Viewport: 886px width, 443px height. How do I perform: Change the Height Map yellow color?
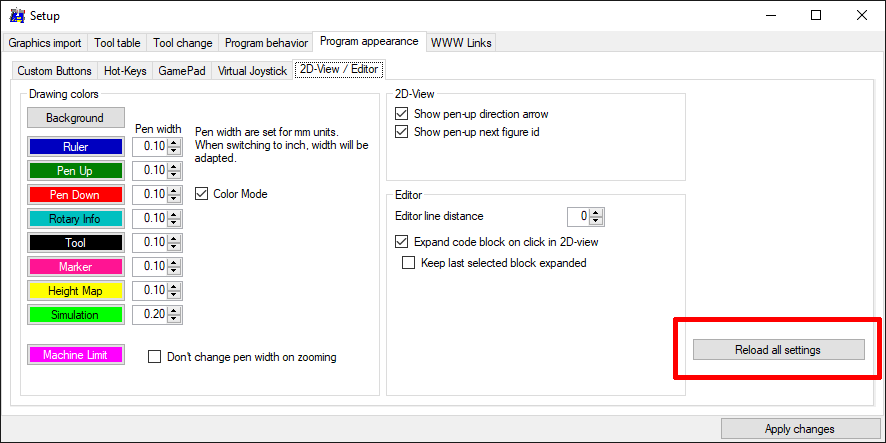click(75, 291)
